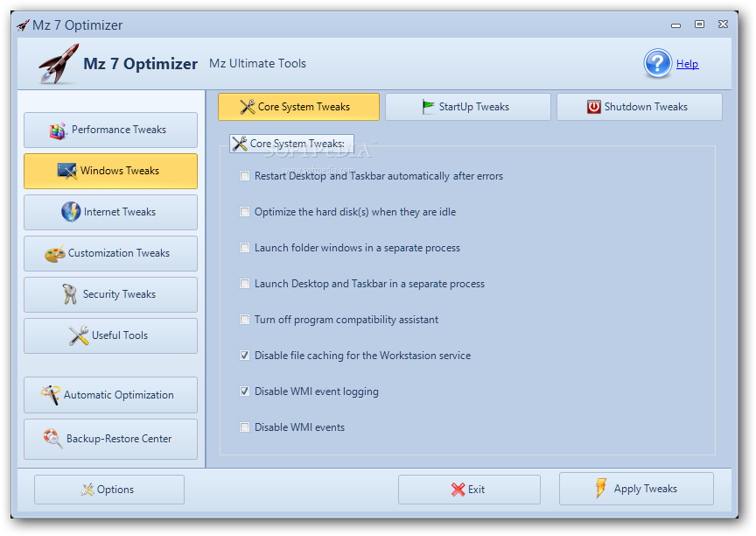Click the Options button's tools icon
The height and width of the screenshot is (536, 756).
[x=87, y=490]
